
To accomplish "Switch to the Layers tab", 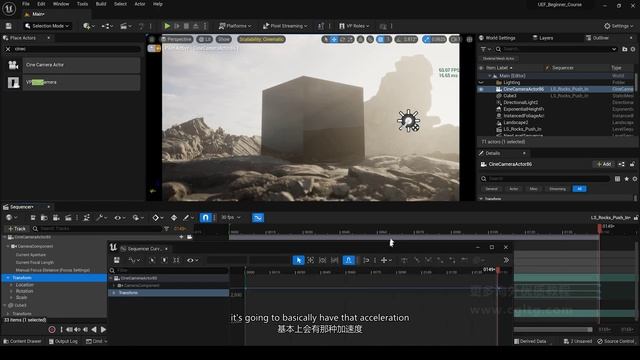I will [543, 38].
